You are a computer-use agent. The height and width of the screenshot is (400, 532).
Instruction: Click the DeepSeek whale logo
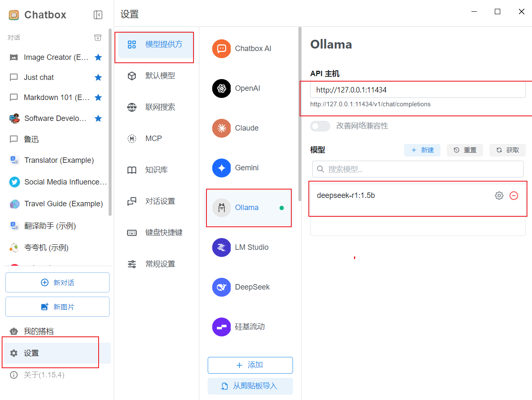coord(221,287)
